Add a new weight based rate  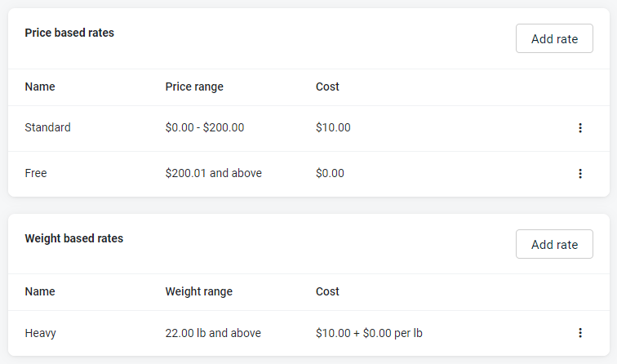(x=554, y=244)
